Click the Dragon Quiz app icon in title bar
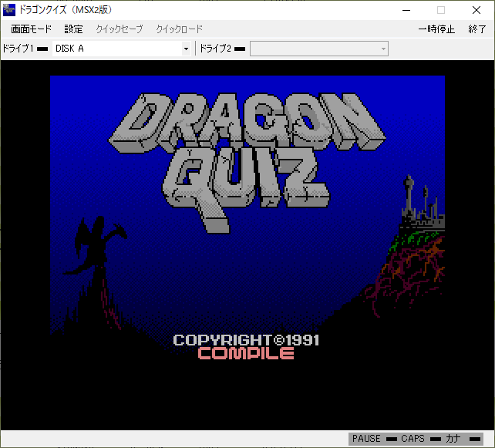This screenshot has width=495, height=448. 8,10
